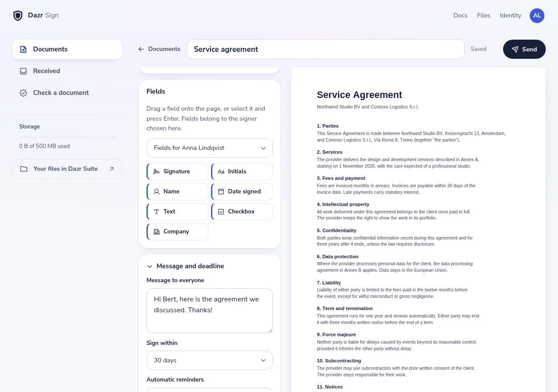Open Your files in Dazr Suite
This screenshot has height=392, width=558.
[67, 169]
